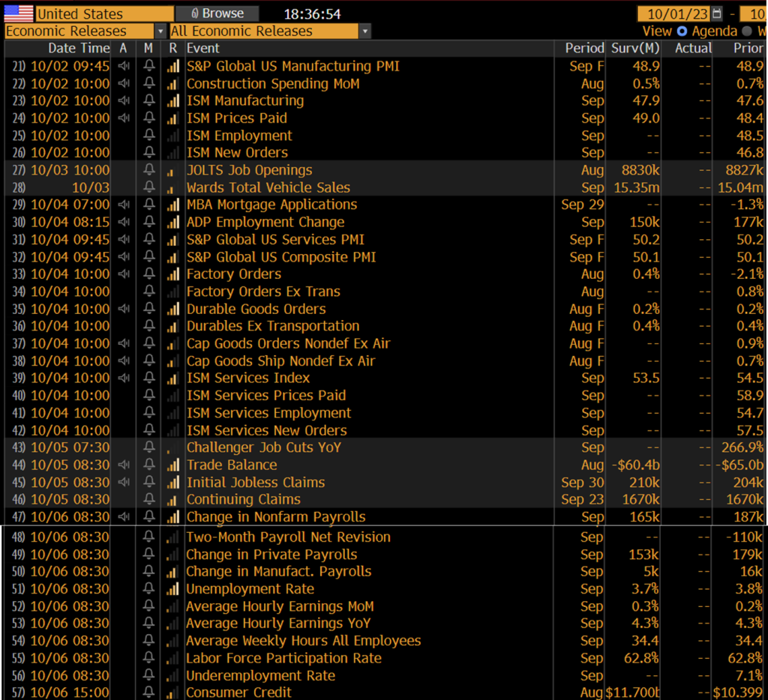Screen dimensions: 768x700
Task: Click the alert bell for JOLTS Job Openings
Action: pyautogui.click(x=149, y=170)
